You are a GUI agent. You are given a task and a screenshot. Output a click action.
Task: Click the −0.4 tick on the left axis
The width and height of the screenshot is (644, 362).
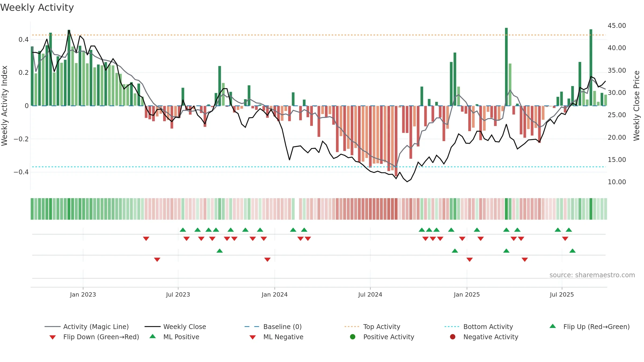(x=21, y=172)
